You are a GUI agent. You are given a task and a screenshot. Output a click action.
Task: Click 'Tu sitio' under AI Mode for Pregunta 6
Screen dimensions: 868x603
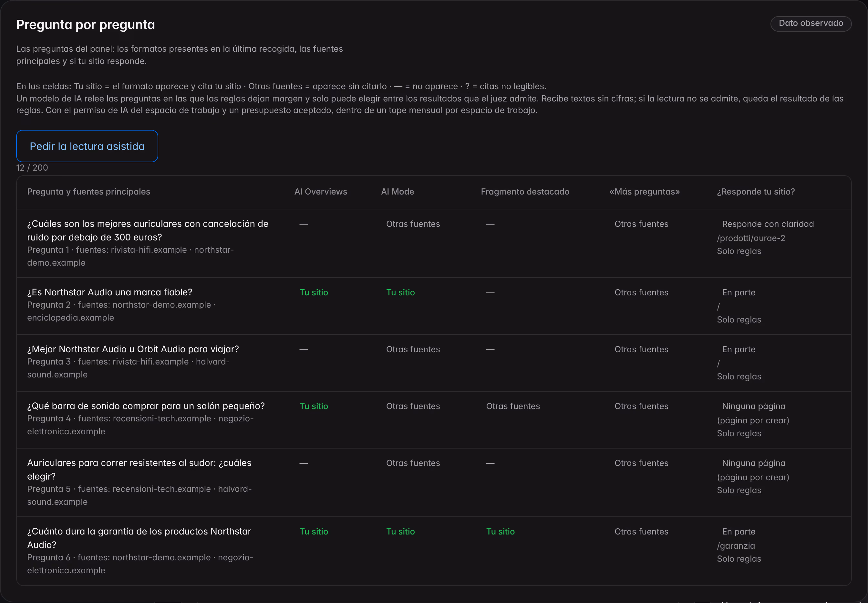401,532
